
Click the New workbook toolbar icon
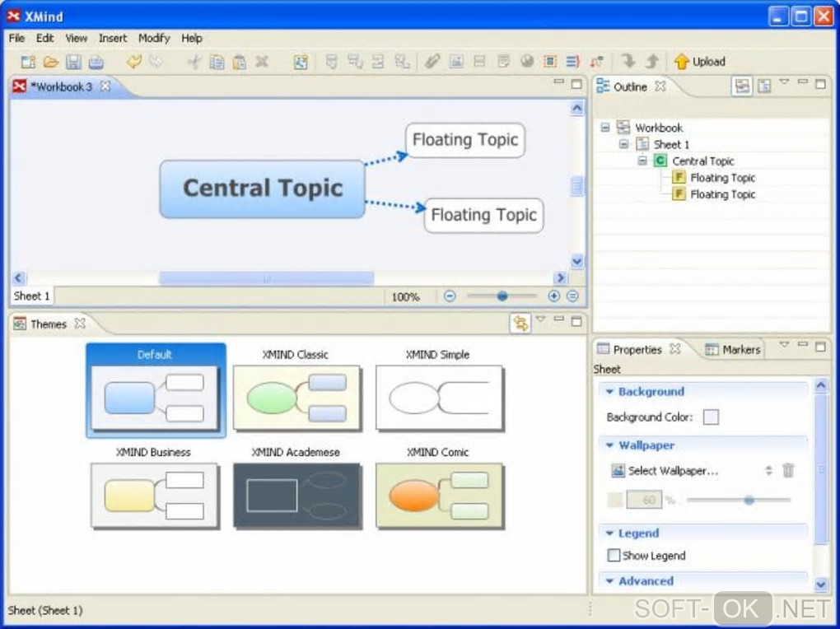[28, 62]
